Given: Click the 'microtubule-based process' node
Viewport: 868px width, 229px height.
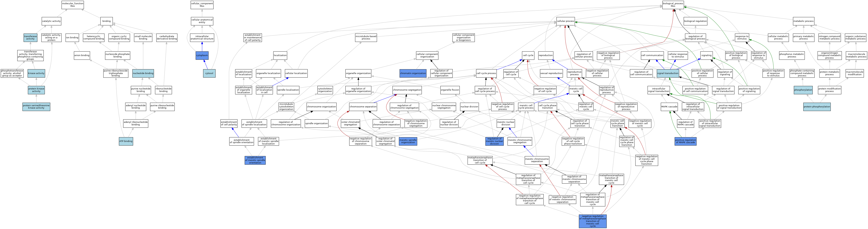Looking at the screenshot, I should click(366, 37).
